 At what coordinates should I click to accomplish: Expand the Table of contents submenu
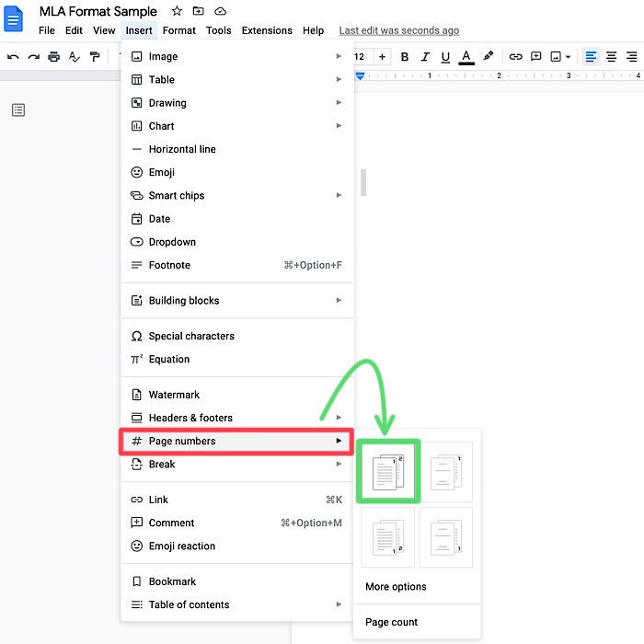coord(236,605)
